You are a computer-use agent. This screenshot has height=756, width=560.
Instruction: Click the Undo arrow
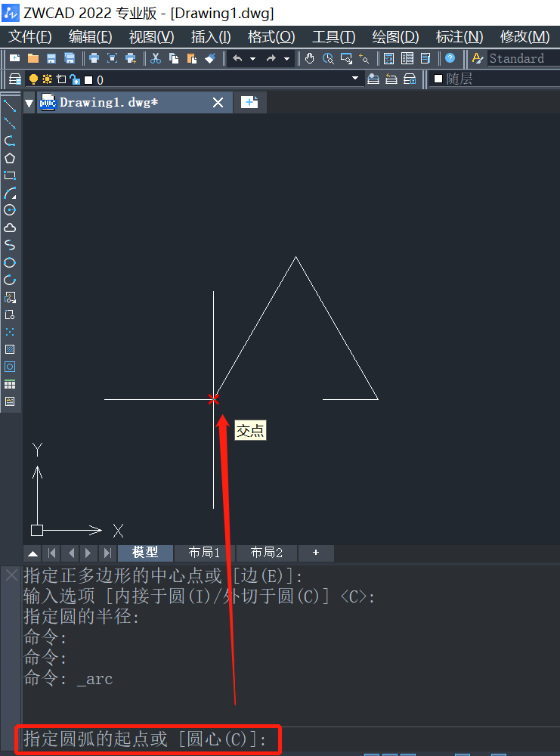point(237,58)
